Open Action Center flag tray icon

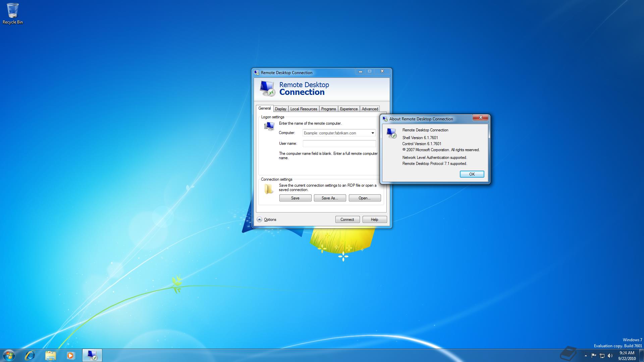point(594,356)
